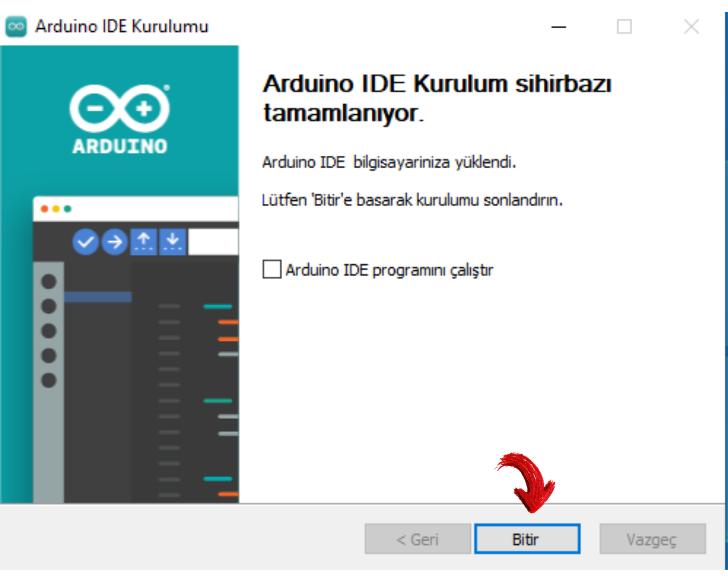This screenshot has width=728, height=582.
Task: Click the up-arrow icon in the illustration toolbar
Action: click(x=144, y=242)
